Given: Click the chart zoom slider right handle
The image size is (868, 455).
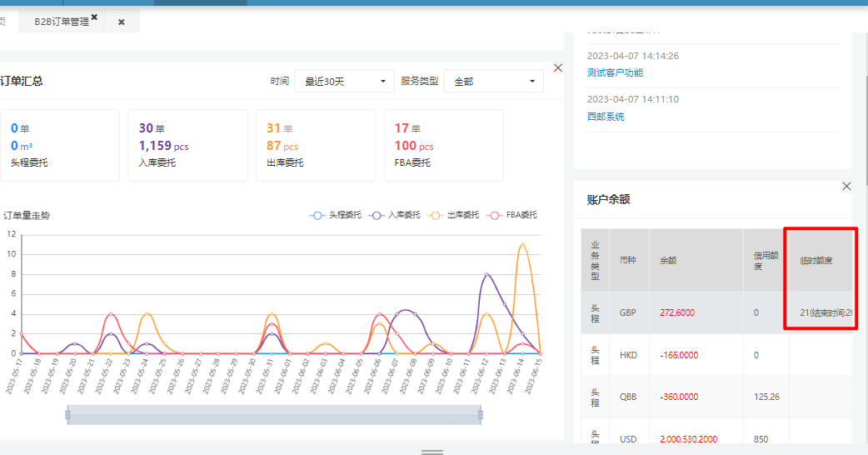Looking at the screenshot, I should pyautogui.click(x=481, y=415).
